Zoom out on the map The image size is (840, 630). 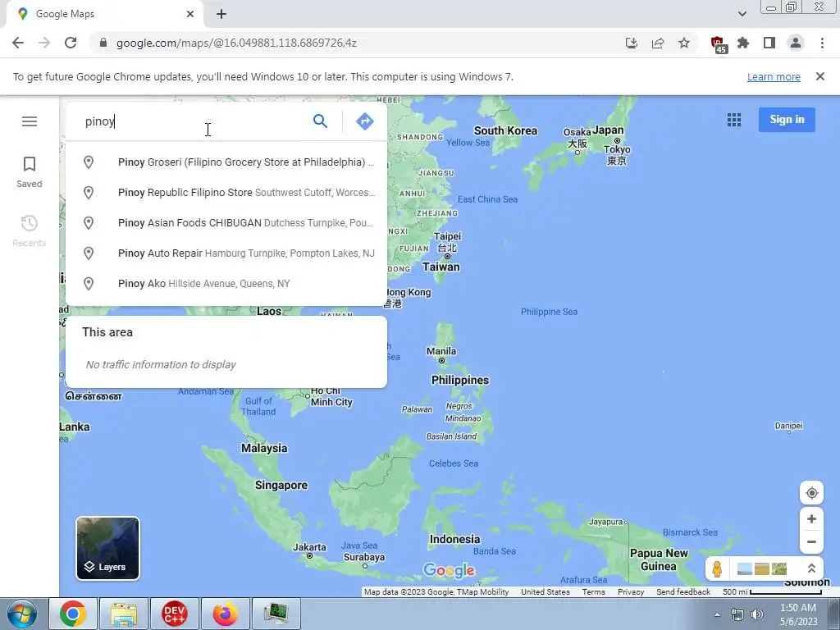811,541
